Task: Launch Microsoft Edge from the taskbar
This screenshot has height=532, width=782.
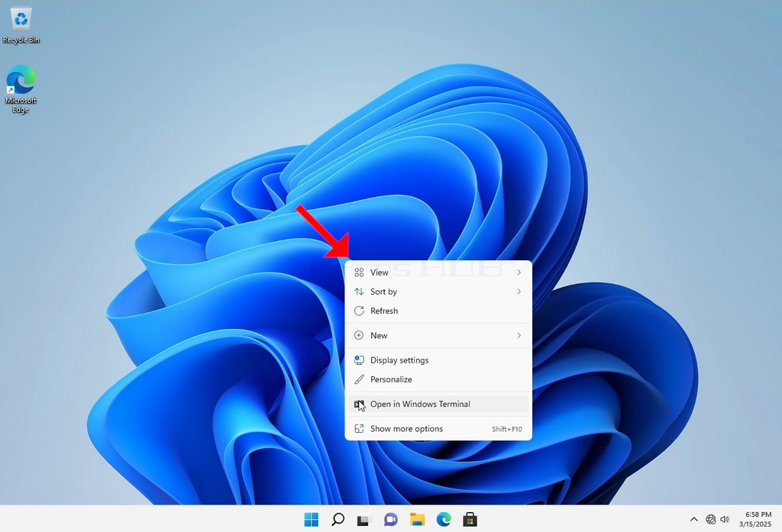Action: [x=444, y=520]
